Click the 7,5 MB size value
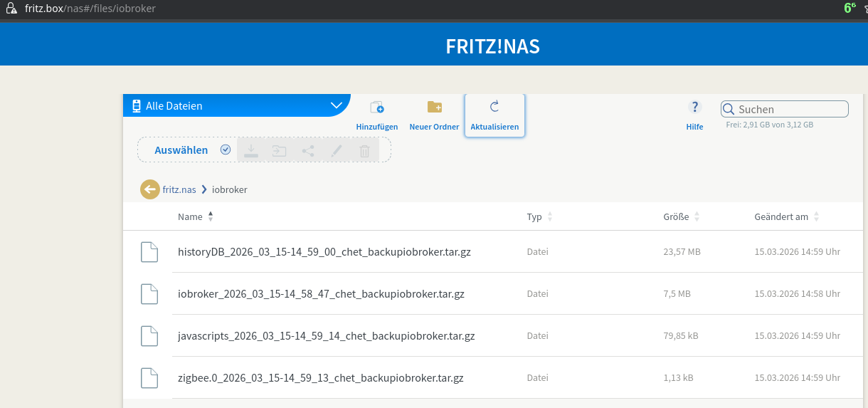 click(x=677, y=294)
